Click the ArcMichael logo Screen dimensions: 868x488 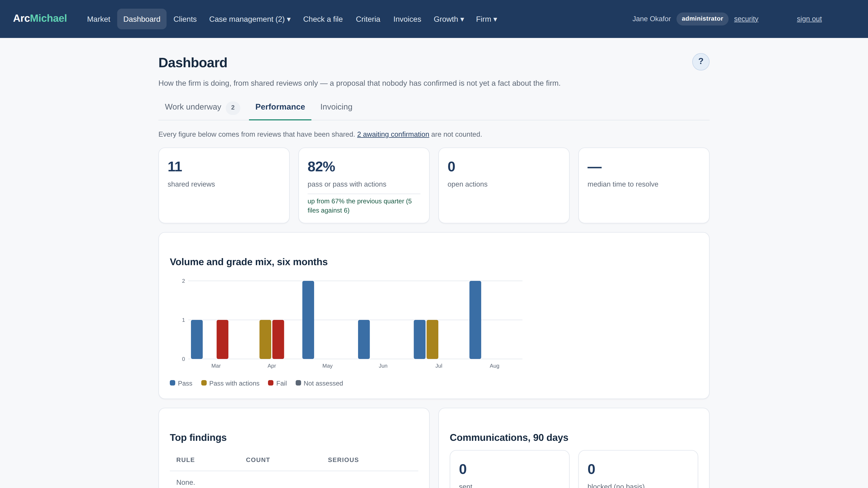(40, 18)
